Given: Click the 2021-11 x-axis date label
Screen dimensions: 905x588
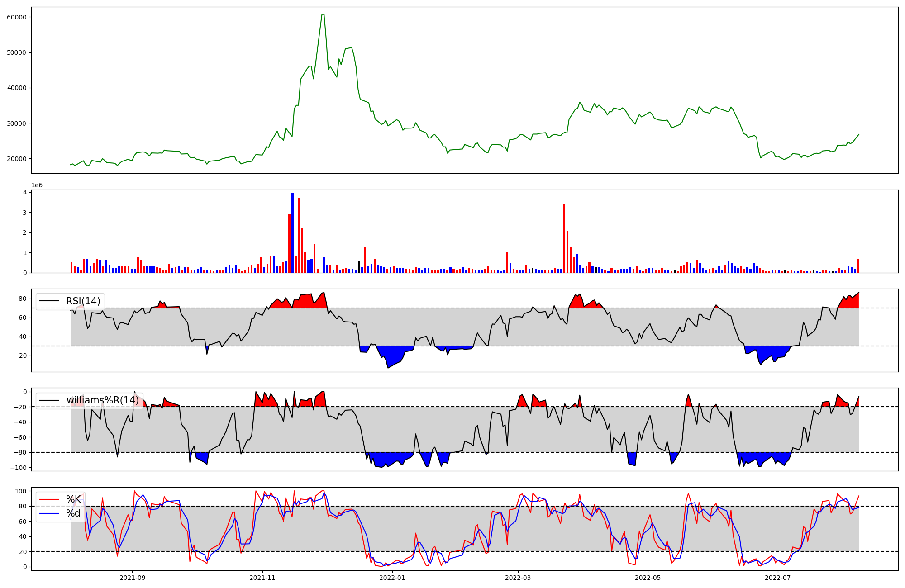Looking at the screenshot, I should click(262, 578).
